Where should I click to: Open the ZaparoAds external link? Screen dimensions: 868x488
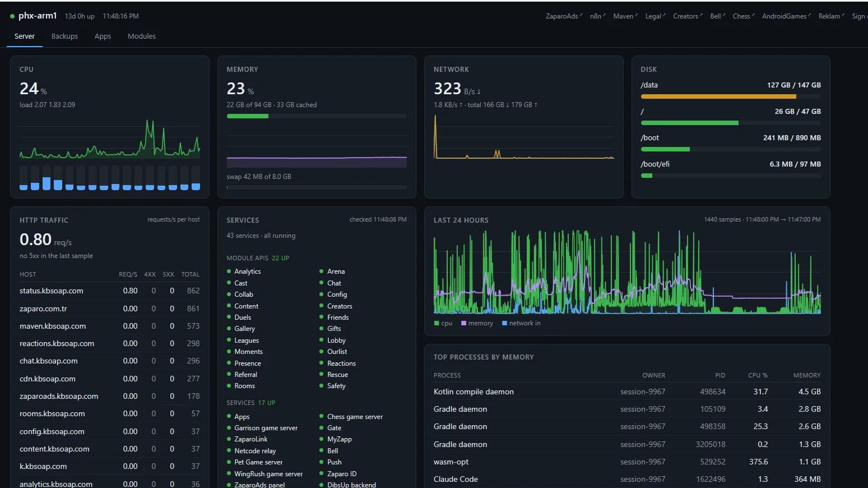pos(564,16)
